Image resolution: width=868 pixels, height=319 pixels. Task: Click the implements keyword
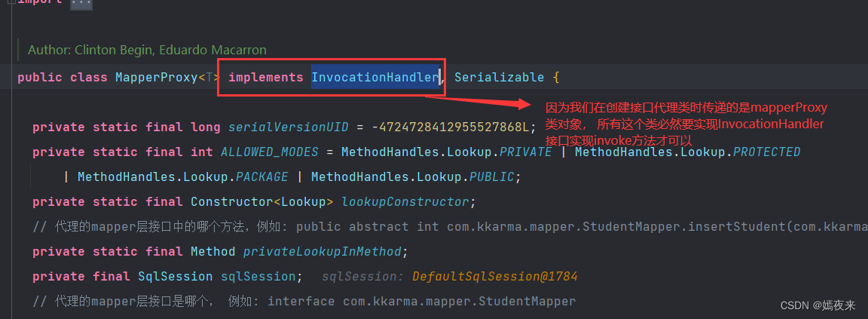pyautogui.click(x=265, y=77)
